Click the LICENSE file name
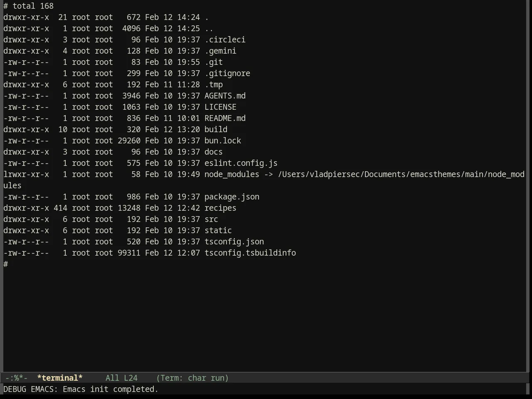 tap(220, 107)
